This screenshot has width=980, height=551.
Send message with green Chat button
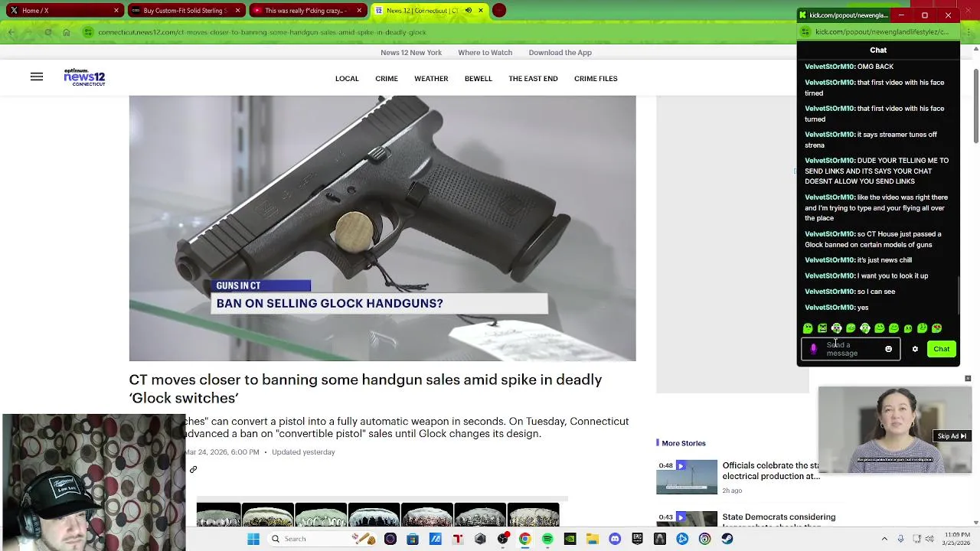pyautogui.click(x=942, y=349)
